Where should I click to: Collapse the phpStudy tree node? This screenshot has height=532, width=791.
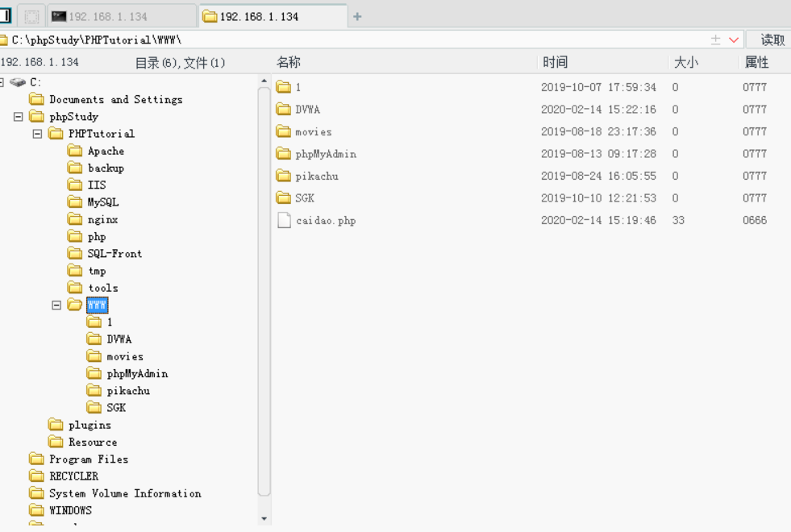(x=18, y=117)
